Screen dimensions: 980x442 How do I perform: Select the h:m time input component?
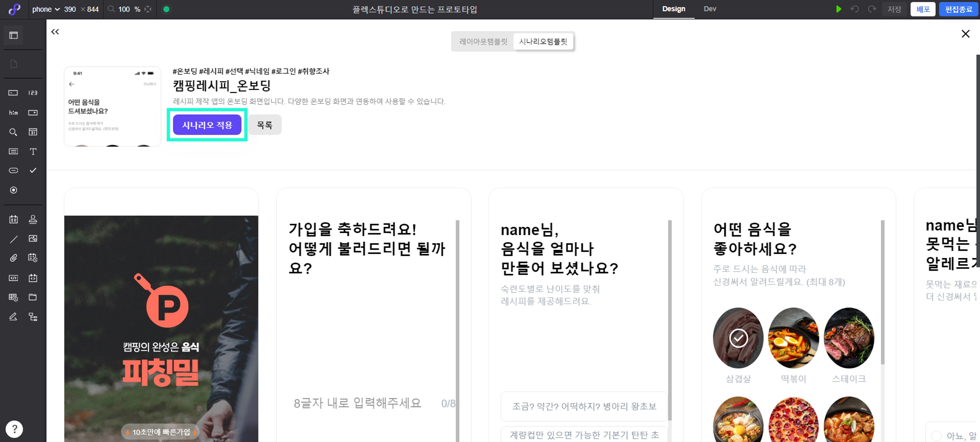point(13,113)
